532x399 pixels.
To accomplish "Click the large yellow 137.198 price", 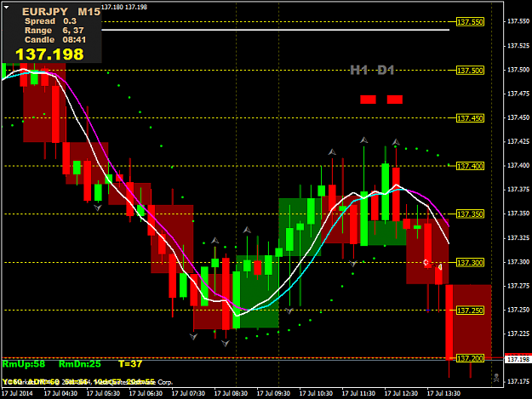I will [49, 54].
